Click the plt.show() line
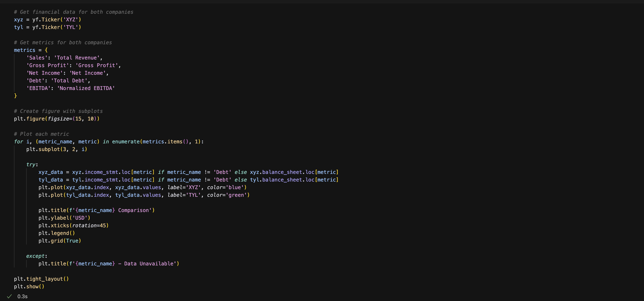This screenshot has width=644, height=301. click(29, 287)
